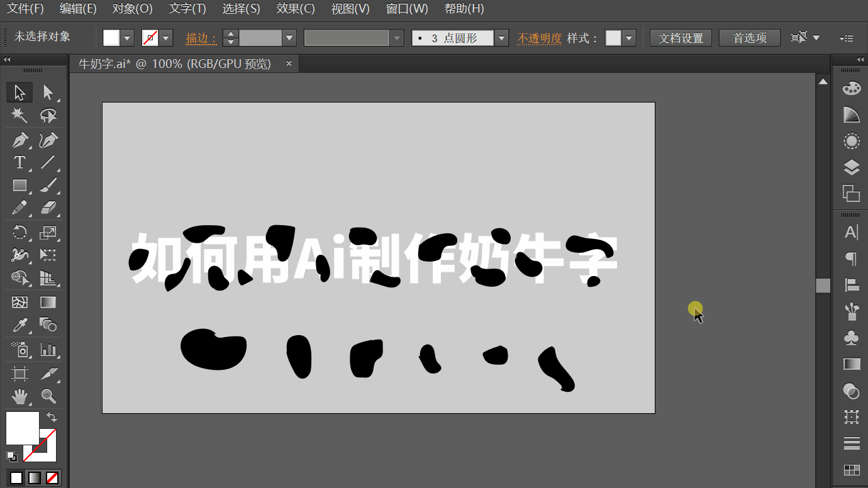The width and height of the screenshot is (868, 488).
Task: Select the Type tool
Action: click(x=19, y=162)
